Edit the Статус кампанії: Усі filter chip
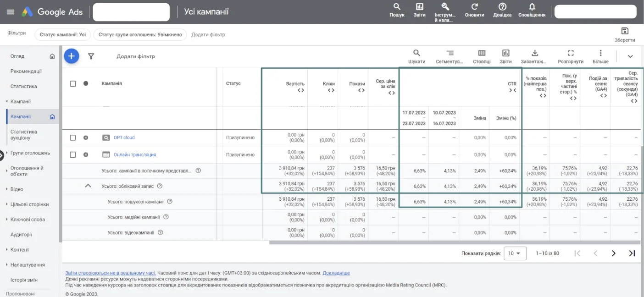Screen dimensions: 644x297 click(63, 34)
